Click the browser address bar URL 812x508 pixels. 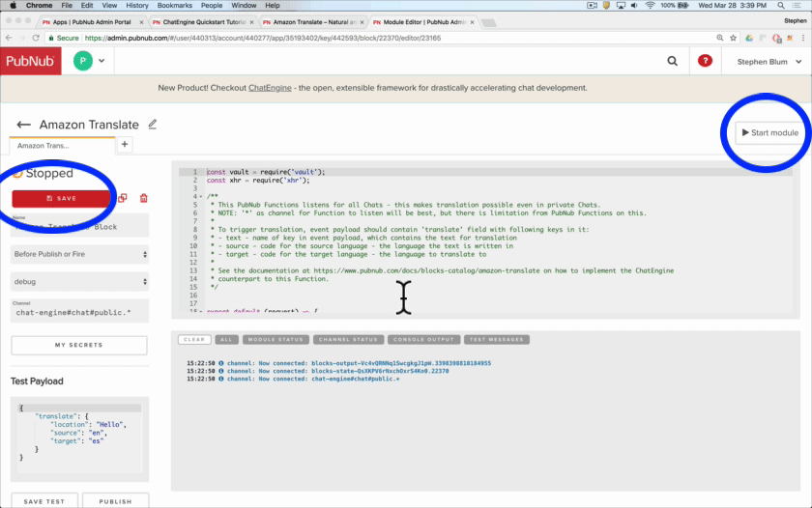263,38
